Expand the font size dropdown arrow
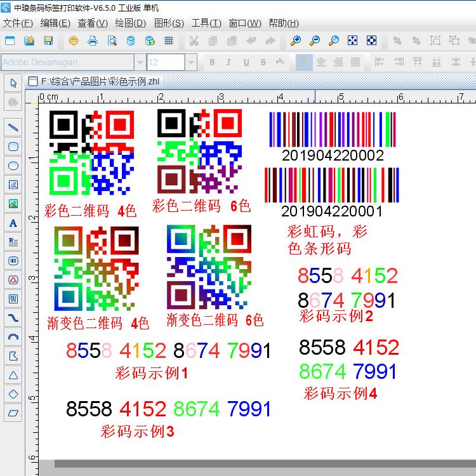The height and width of the screenshot is (476, 476). [191, 63]
